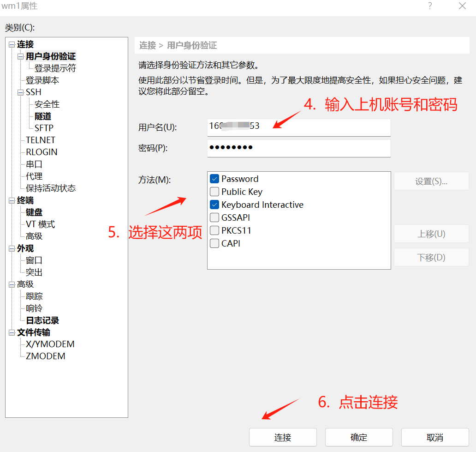This screenshot has width=476, height=452.
Task: Collapse the 连接 tree node
Action: [12, 44]
